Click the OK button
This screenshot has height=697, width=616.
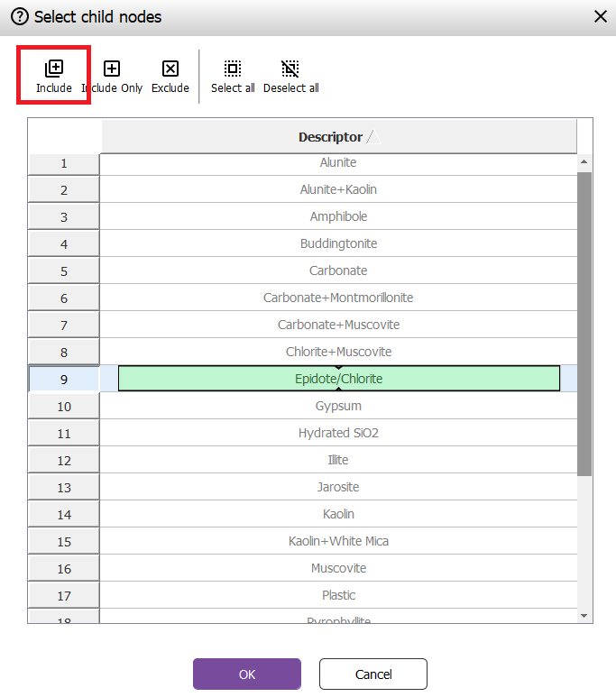click(x=247, y=674)
